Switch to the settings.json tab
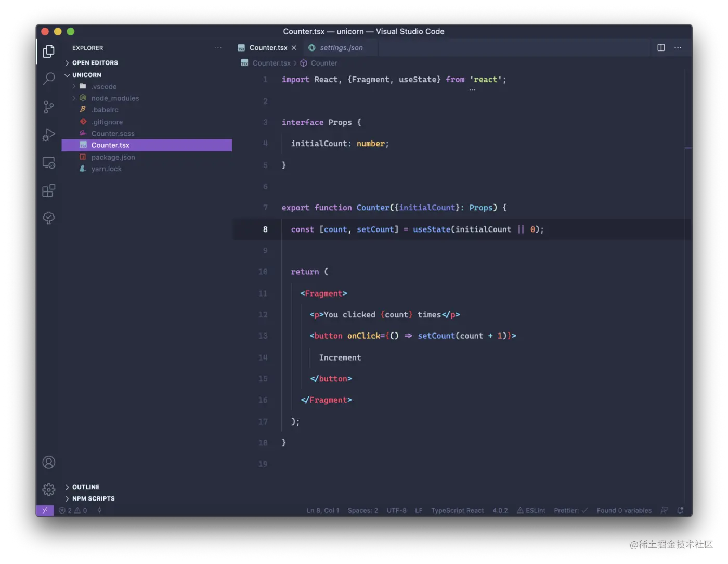Screen dimensions: 728x564 click(341, 48)
